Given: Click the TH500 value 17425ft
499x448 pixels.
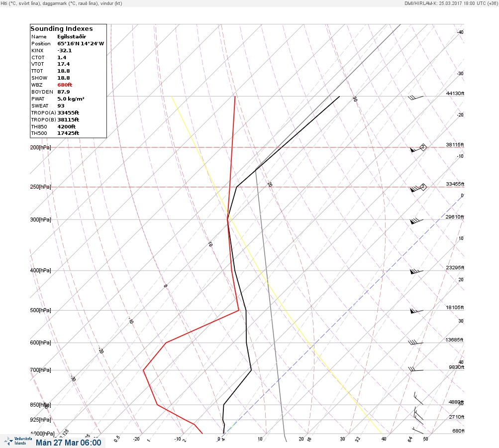Looking at the screenshot, I should click(x=68, y=133).
